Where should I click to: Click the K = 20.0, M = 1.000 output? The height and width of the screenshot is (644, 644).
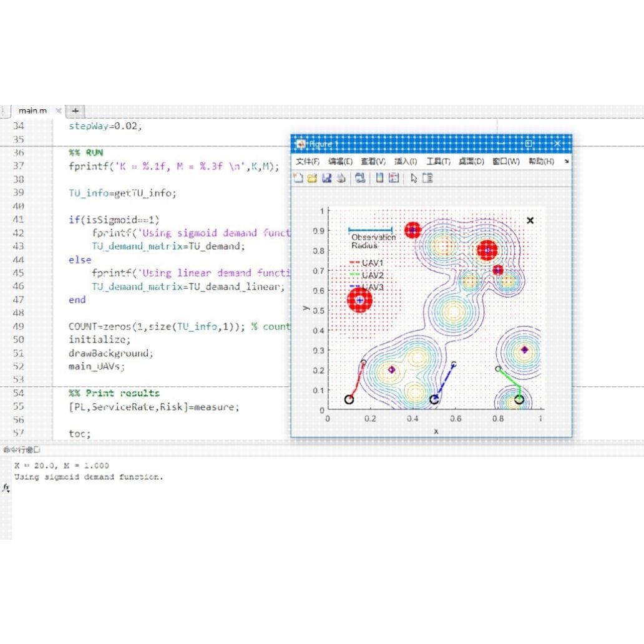[x=62, y=466]
